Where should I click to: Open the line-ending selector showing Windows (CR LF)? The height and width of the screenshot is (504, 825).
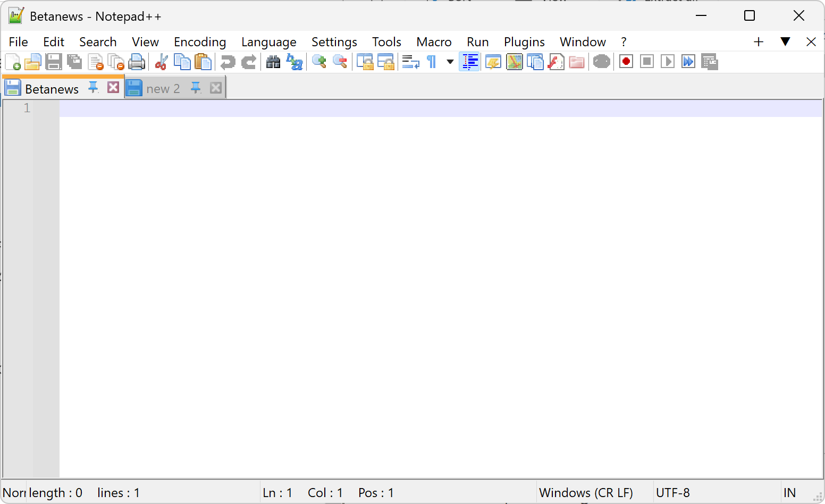[586, 493]
